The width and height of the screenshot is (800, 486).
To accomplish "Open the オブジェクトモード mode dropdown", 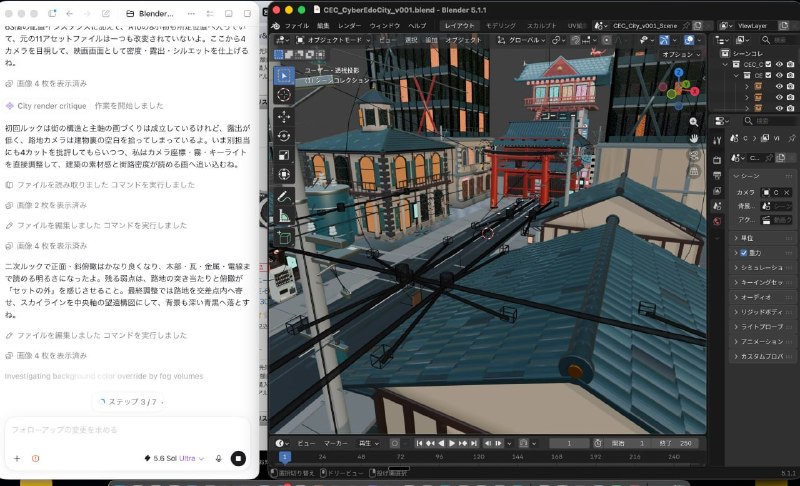I will (x=333, y=40).
